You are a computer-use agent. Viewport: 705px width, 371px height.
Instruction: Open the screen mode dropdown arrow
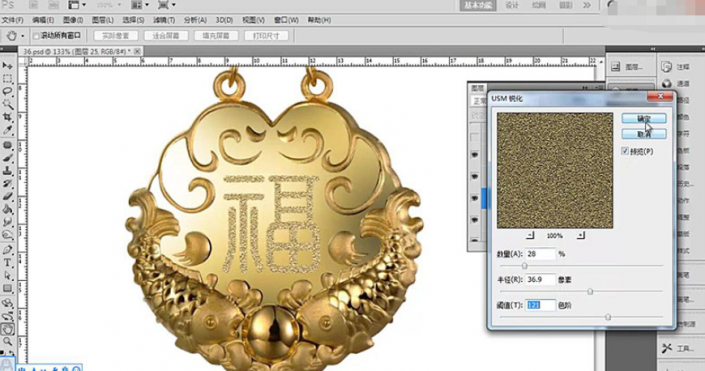click(174, 5)
